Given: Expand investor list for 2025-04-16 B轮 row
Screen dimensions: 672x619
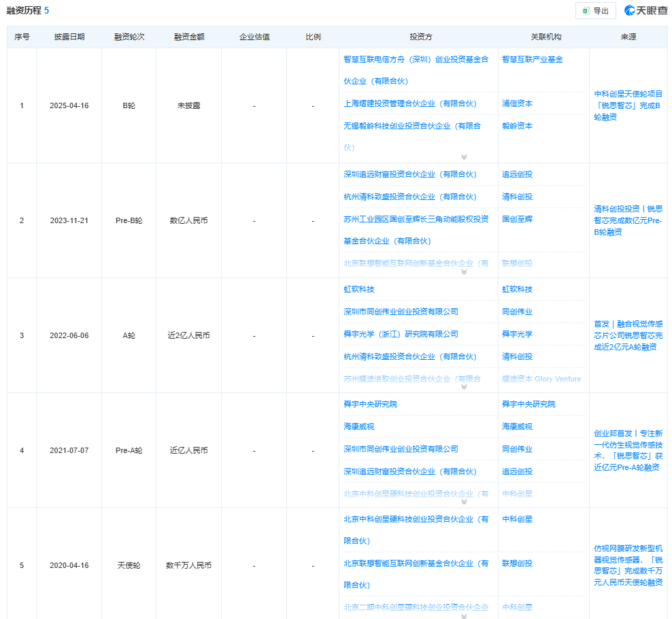Looking at the screenshot, I should [464, 156].
